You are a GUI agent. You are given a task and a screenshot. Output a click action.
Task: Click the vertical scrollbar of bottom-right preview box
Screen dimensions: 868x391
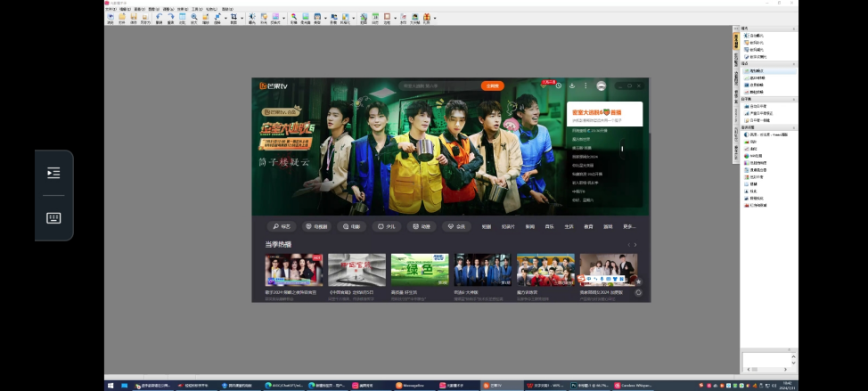pyautogui.click(x=794, y=359)
